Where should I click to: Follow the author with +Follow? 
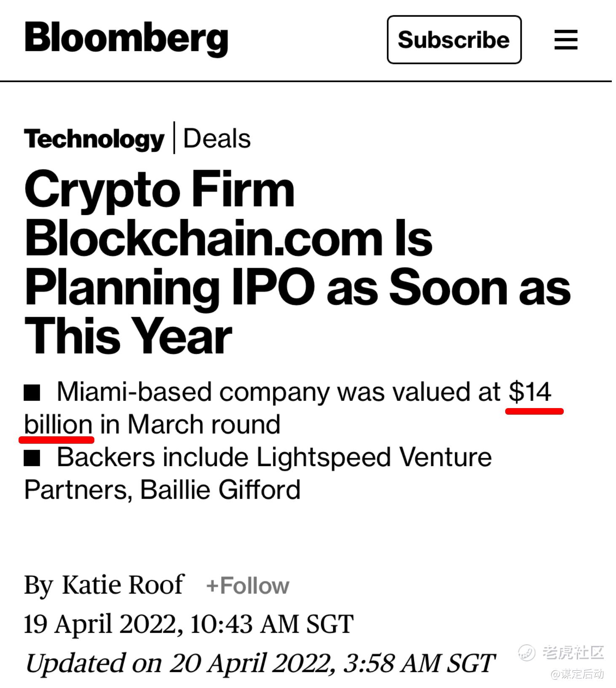point(247,586)
